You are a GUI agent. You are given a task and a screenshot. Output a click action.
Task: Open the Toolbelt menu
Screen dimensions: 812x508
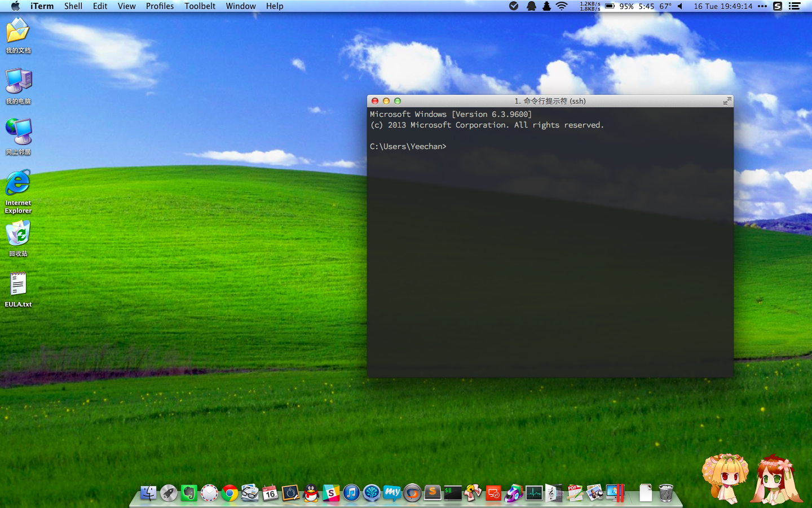click(200, 6)
